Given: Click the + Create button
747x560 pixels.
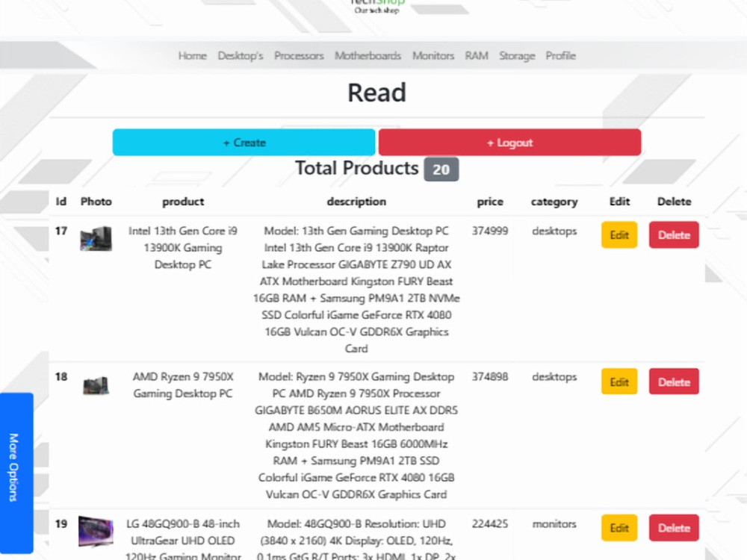Looking at the screenshot, I should pos(244,143).
